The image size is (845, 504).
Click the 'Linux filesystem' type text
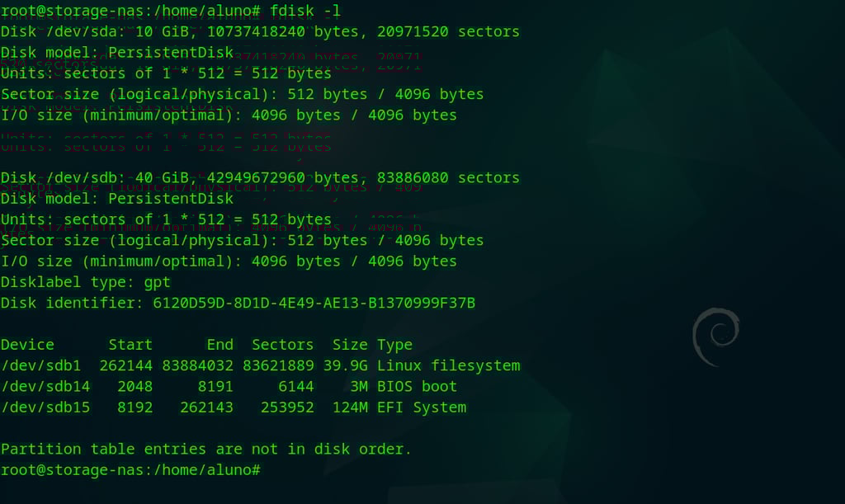click(x=448, y=365)
